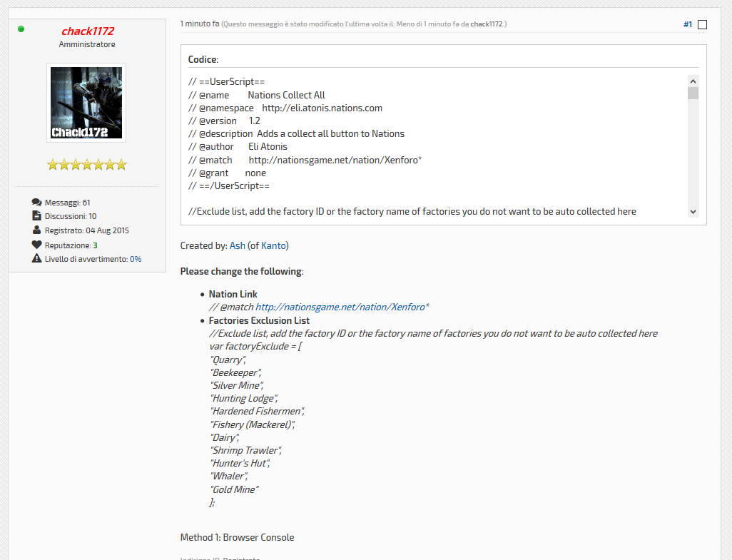Screen dimensions: 732x560
Task: Click the warning triangle icon for Livello di avvertimento
Action: point(37,258)
